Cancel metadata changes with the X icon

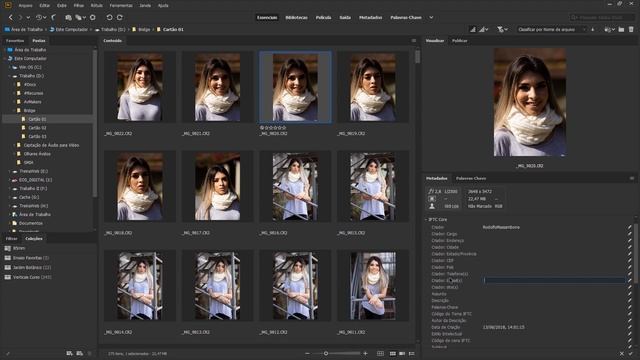click(x=622, y=353)
